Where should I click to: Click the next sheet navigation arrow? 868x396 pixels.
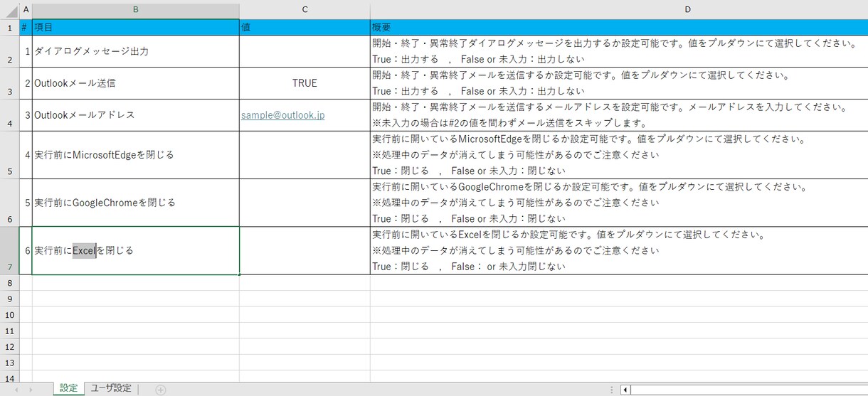click(x=30, y=390)
